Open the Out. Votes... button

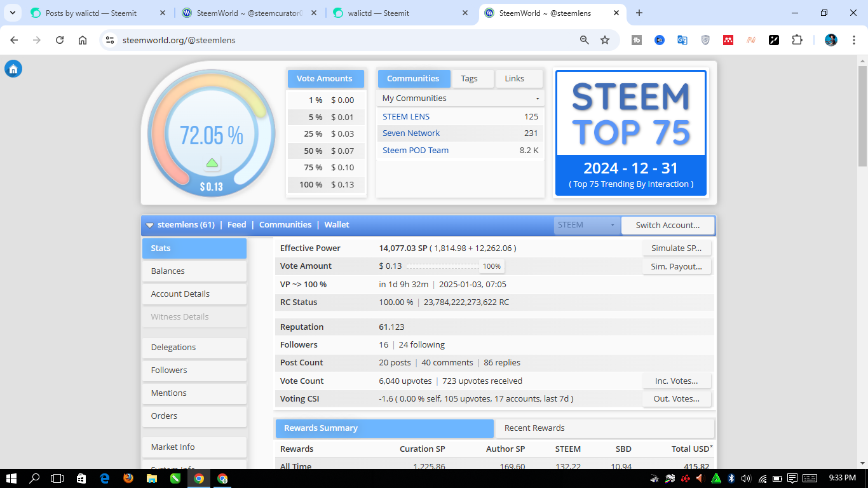(677, 399)
